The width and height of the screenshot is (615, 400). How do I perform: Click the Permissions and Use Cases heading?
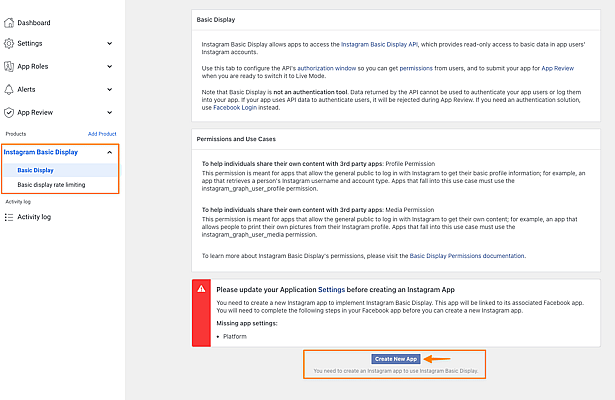236,139
